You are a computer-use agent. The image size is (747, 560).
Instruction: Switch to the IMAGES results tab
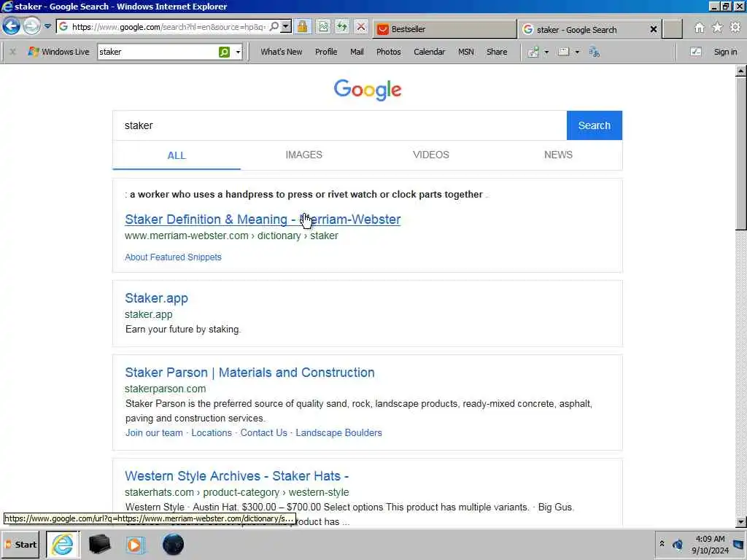tap(304, 155)
